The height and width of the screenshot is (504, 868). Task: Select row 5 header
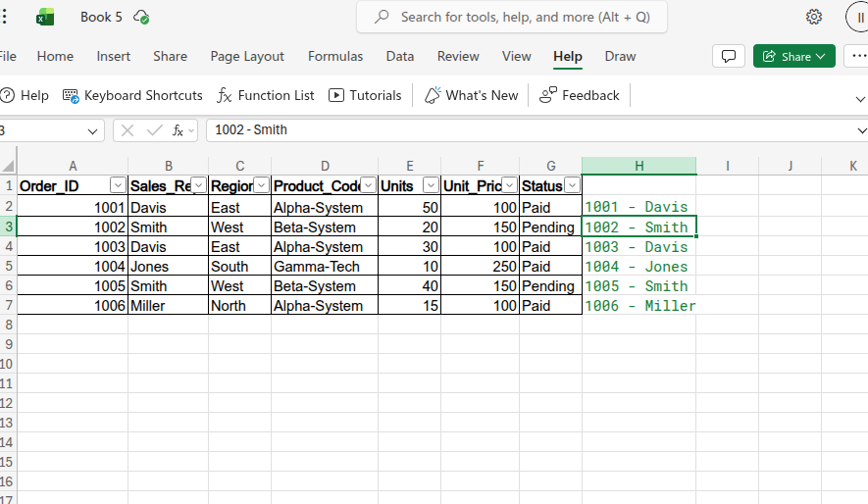click(x=8, y=266)
